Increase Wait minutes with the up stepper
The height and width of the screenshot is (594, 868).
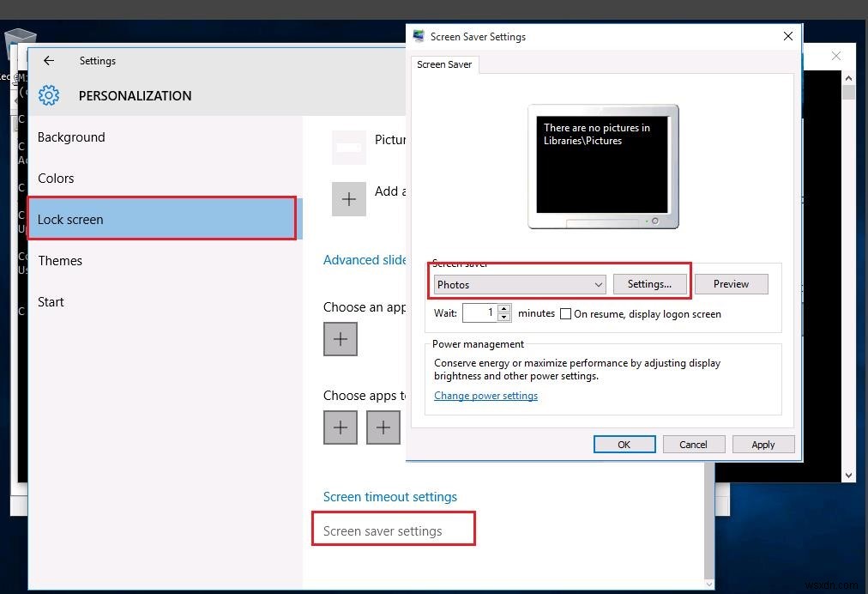point(505,309)
